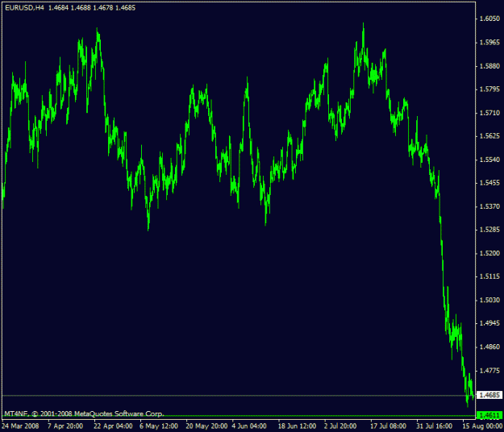Click the 1.5540 price axis label
The width and height of the screenshot is (504, 432).
point(489,160)
